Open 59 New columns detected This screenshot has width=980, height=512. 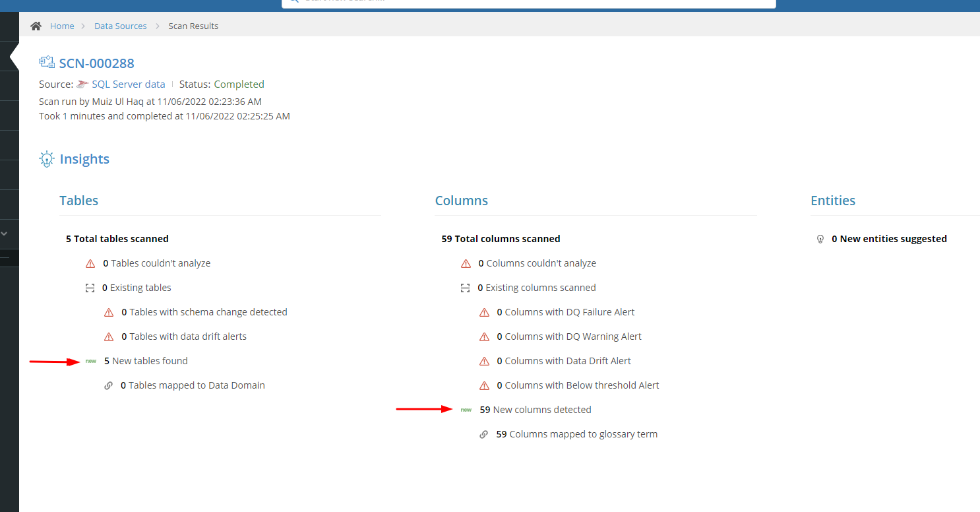point(536,410)
